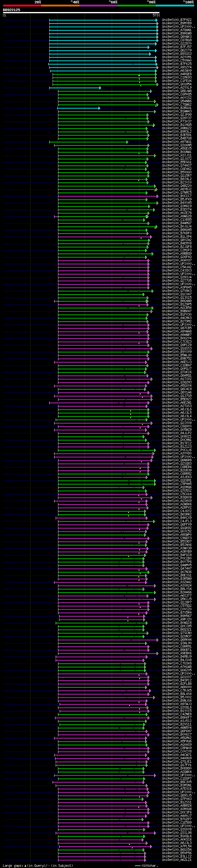
Task: Select the UniRef100_A1TXV2 label
Action: pyautogui.click(x=177, y=379)
